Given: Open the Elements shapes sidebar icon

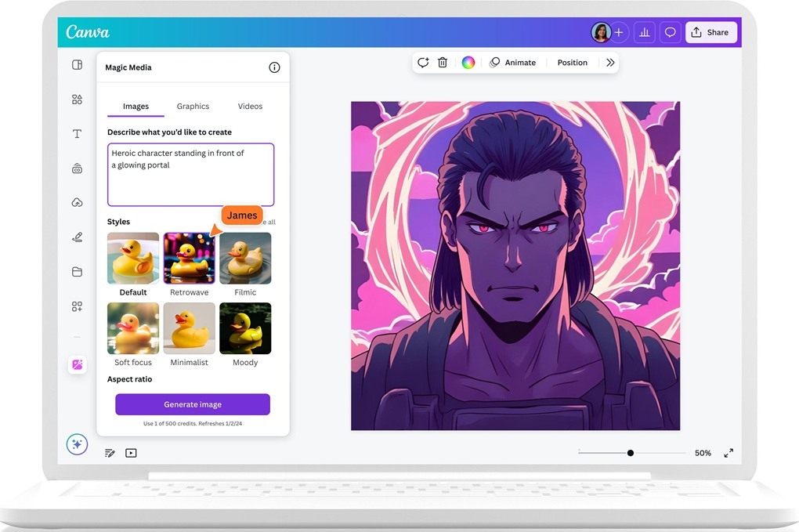Looking at the screenshot, I should 77,100.
